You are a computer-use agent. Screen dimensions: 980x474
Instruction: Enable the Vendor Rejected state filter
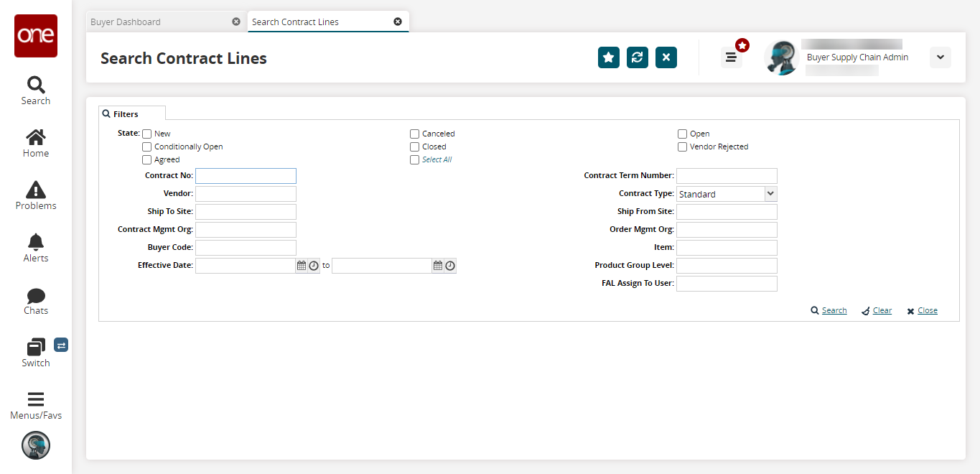(683, 147)
